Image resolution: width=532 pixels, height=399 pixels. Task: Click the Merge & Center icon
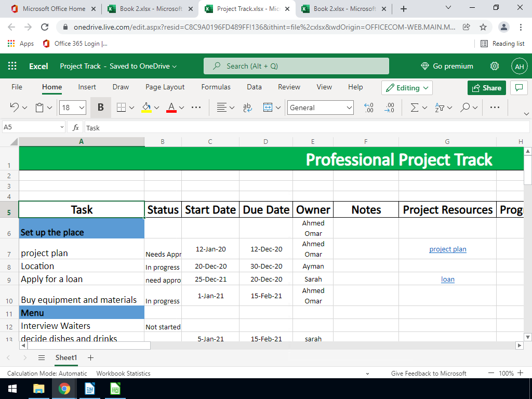coord(268,108)
